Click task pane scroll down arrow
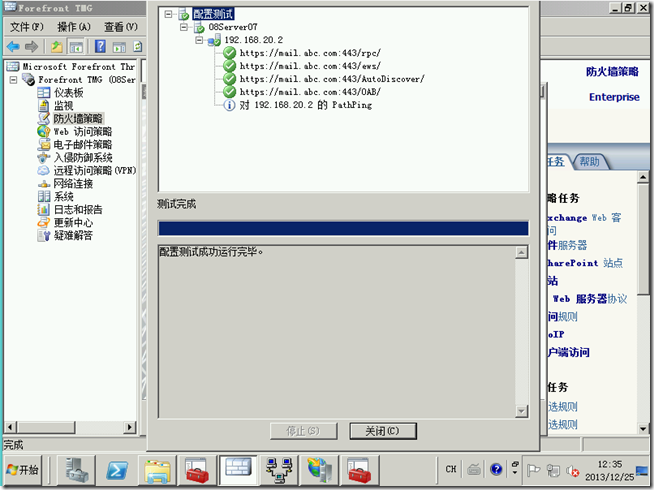 643,429
